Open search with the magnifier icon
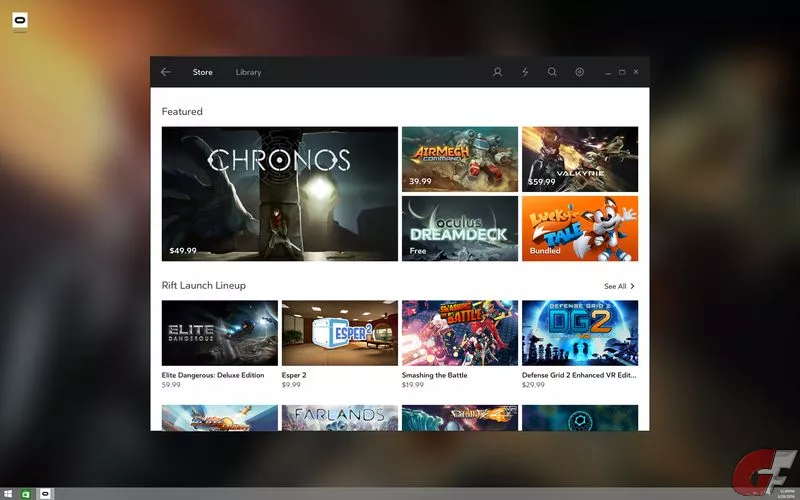The image size is (800, 500). coord(552,72)
